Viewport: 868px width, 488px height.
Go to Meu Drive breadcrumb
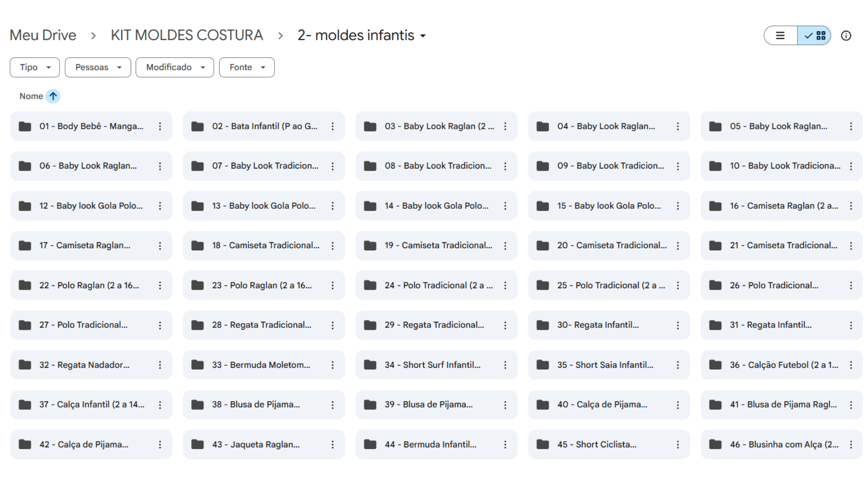43,35
